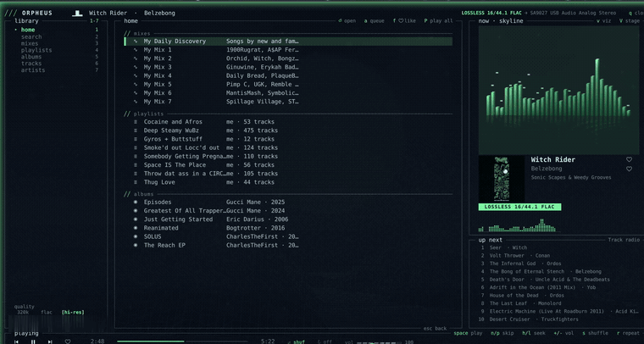Select hi-res quality option
Screen dimensions: 644x344
pyautogui.click(x=73, y=313)
